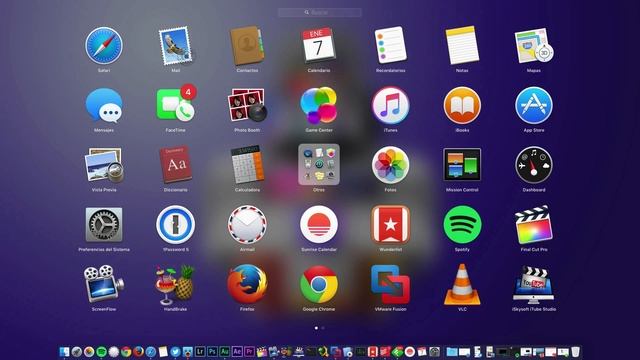This screenshot has width=640, height=360.
Task: Click the Launchpad search field
Action: tap(320, 12)
